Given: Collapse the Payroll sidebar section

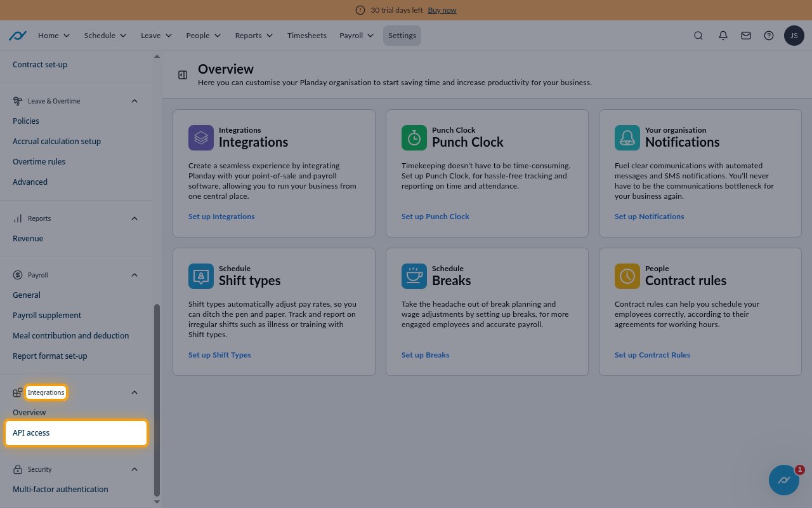Looking at the screenshot, I should pos(134,275).
